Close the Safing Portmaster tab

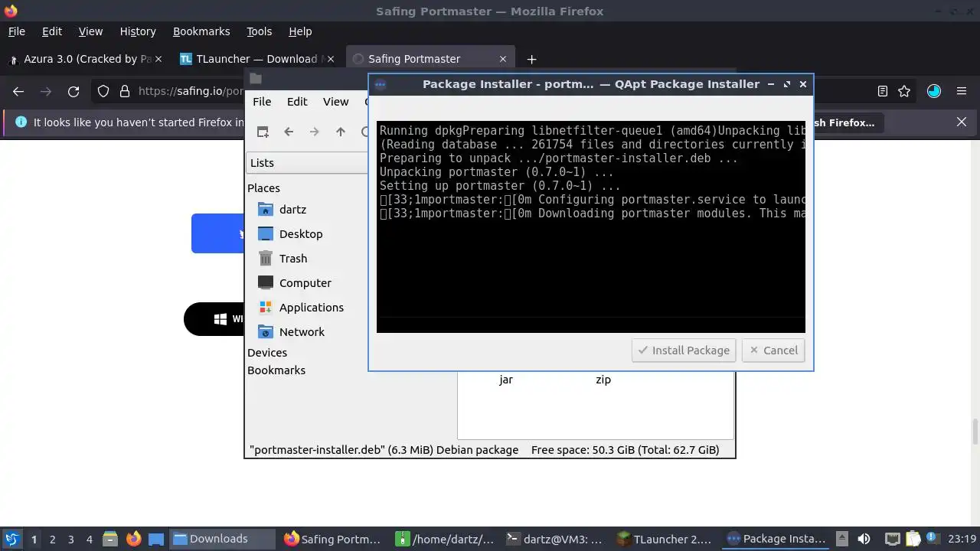click(x=503, y=59)
